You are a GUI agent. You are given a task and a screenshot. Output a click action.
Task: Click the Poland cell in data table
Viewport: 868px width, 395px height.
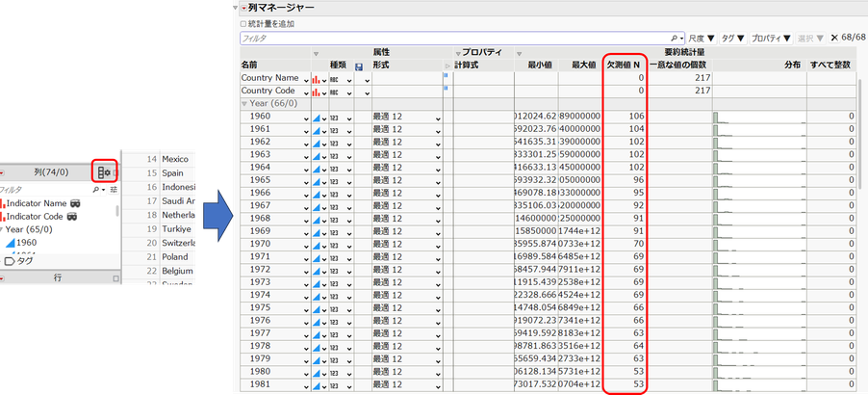point(175,257)
